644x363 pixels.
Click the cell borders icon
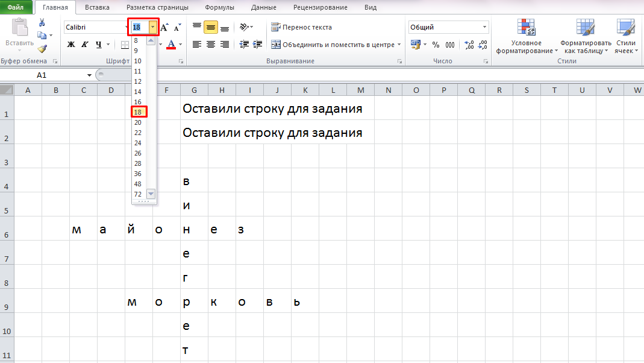pyautogui.click(x=125, y=45)
